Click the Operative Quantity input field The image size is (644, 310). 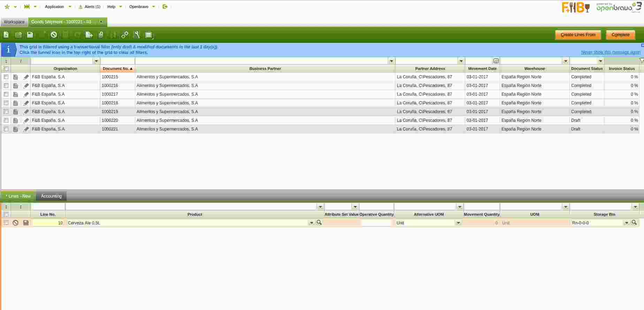click(376, 223)
